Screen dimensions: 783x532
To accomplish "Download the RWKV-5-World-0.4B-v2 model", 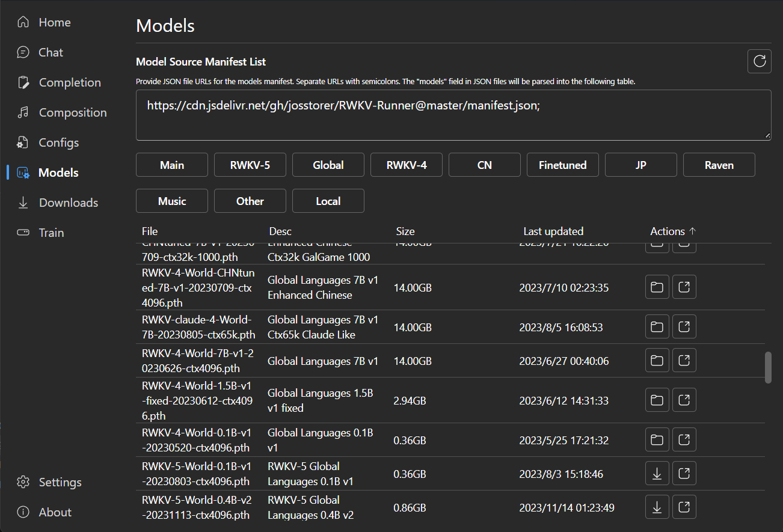I will coord(657,507).
